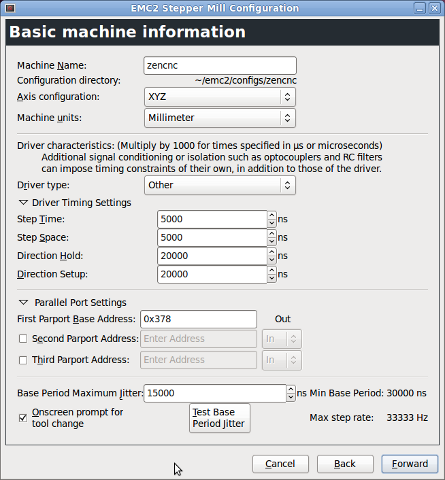Open the Driver type dropdown

(x=220, y=185)
